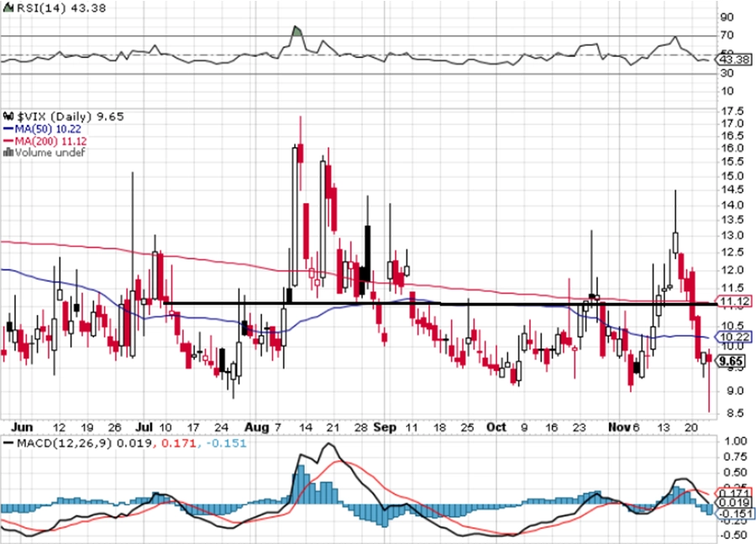
Task: Click the MACD(12,26,9) title text
Action: (64, 442)
